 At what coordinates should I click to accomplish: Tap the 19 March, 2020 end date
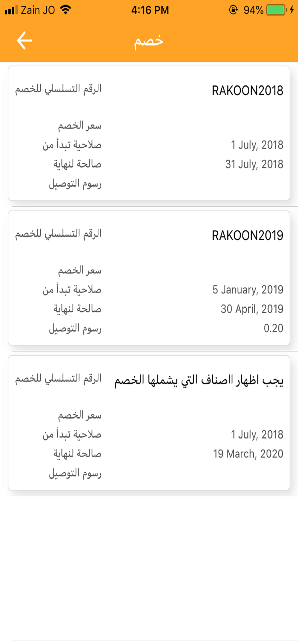(x=248, y=454)
